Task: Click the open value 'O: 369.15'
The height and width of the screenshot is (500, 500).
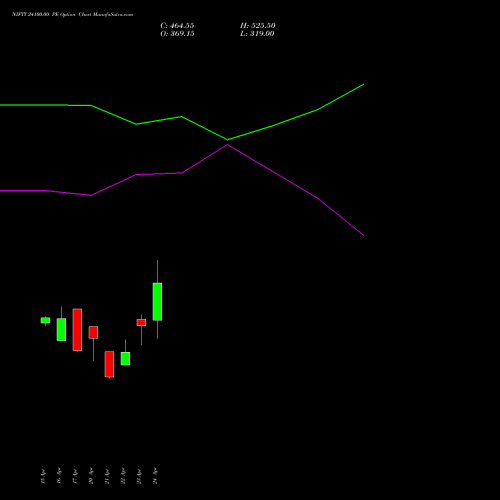Action: pos(177,34)
